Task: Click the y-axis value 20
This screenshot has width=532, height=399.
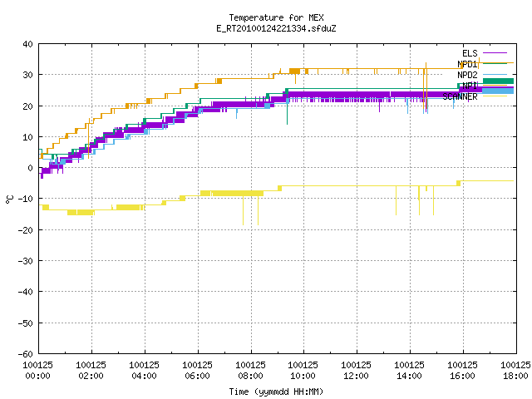Action: (27, 106)
